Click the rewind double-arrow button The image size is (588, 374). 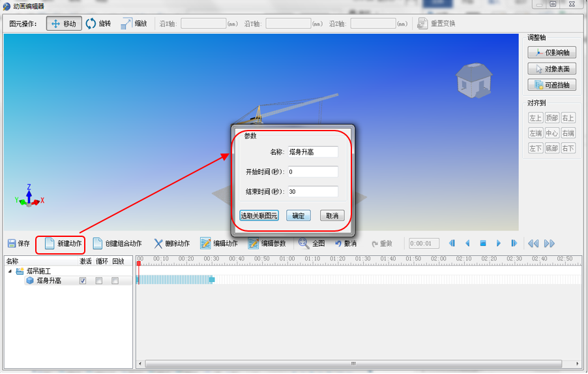pyautogui.click(x=533, y=243)
